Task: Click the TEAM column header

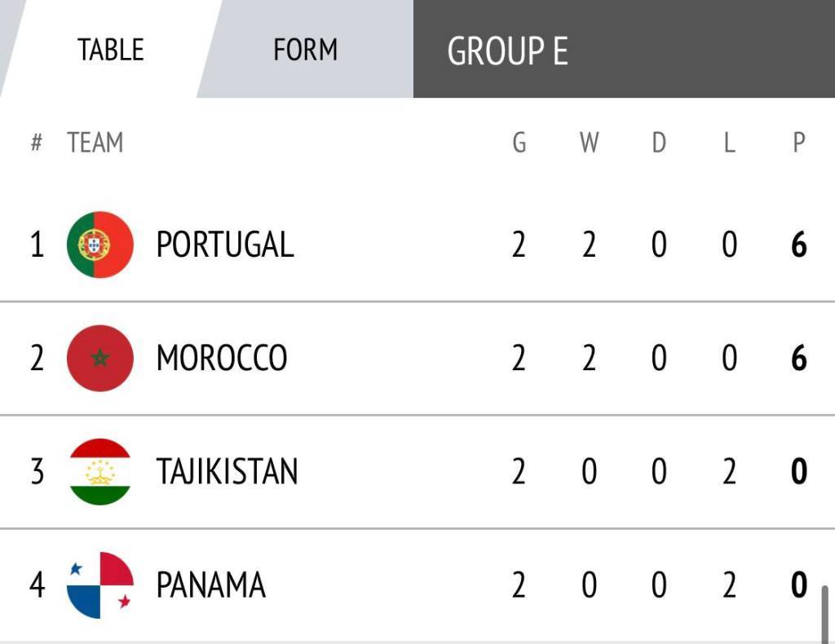Action: [x=95, y=143]
